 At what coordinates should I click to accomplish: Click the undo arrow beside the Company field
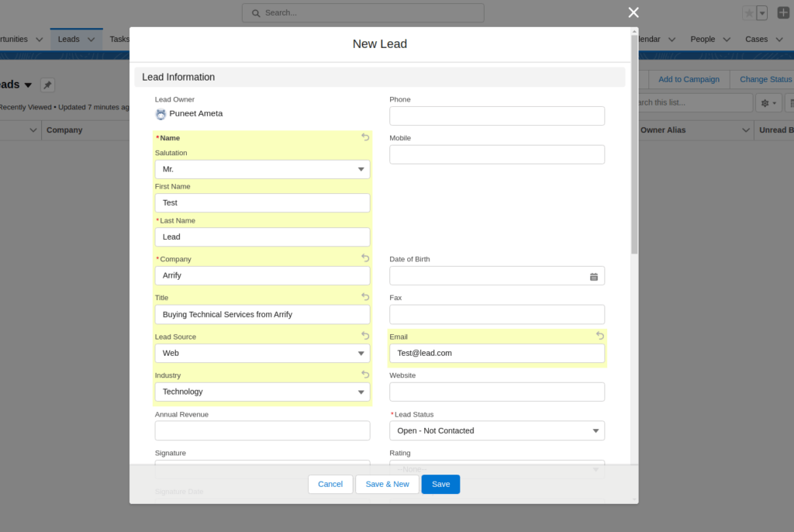pos(364,257)
